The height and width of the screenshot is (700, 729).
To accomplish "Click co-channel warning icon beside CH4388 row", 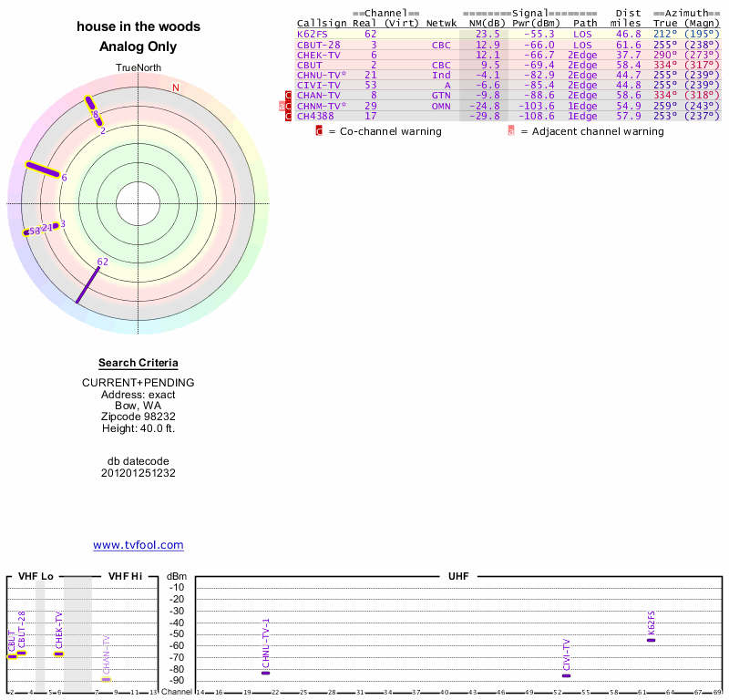I will [x=289, y=116].
